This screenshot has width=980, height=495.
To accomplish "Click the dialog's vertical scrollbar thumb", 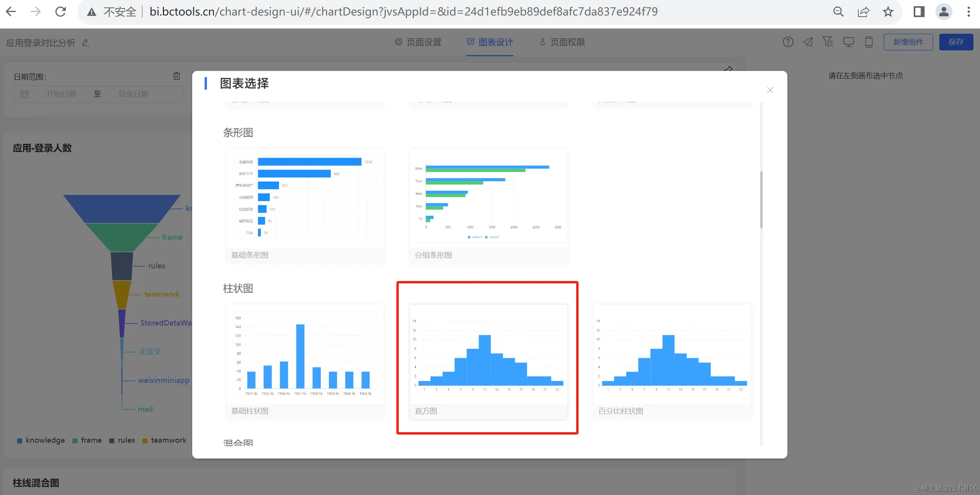I will (761, 200).
